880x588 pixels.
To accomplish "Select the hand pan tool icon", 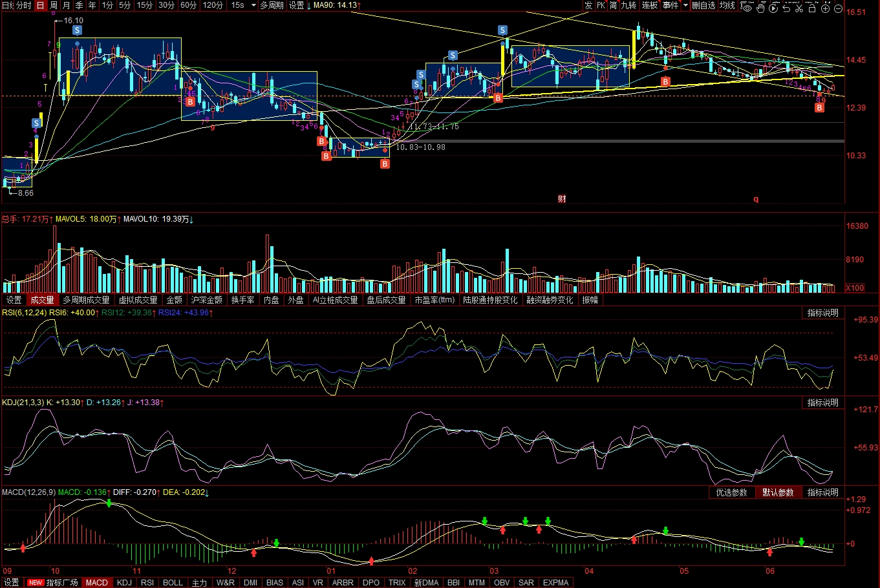I will pos(760,8).
